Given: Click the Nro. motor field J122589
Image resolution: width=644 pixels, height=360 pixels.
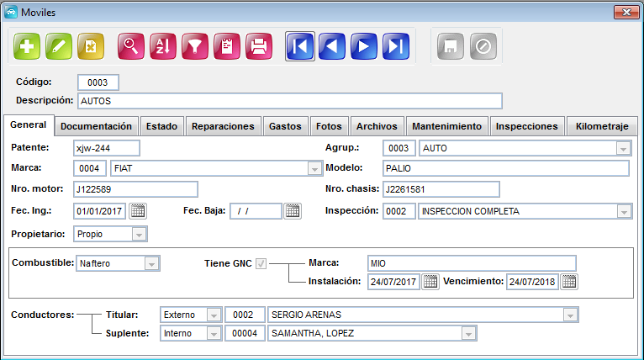Looking at the screenshot, I should [135, 189].
